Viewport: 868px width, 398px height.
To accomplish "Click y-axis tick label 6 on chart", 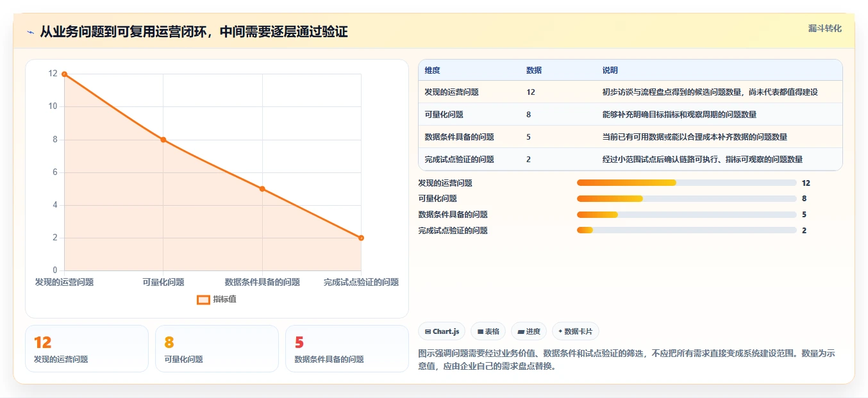I will pos(54,172).
